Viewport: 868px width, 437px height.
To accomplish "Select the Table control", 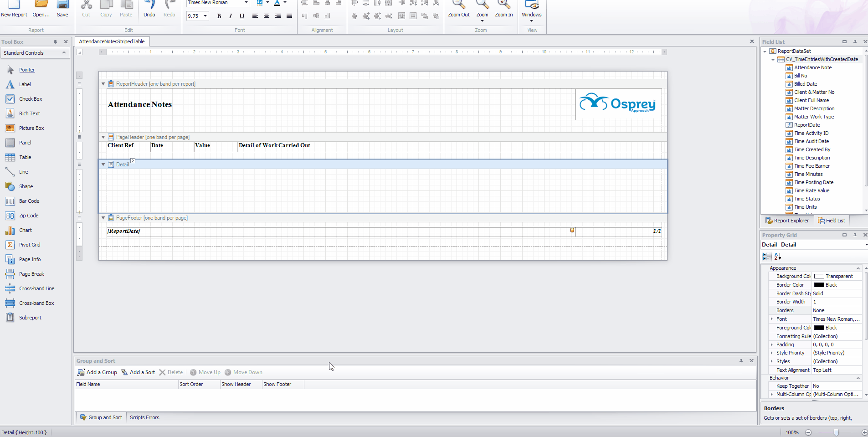I will tap(25, 157).
